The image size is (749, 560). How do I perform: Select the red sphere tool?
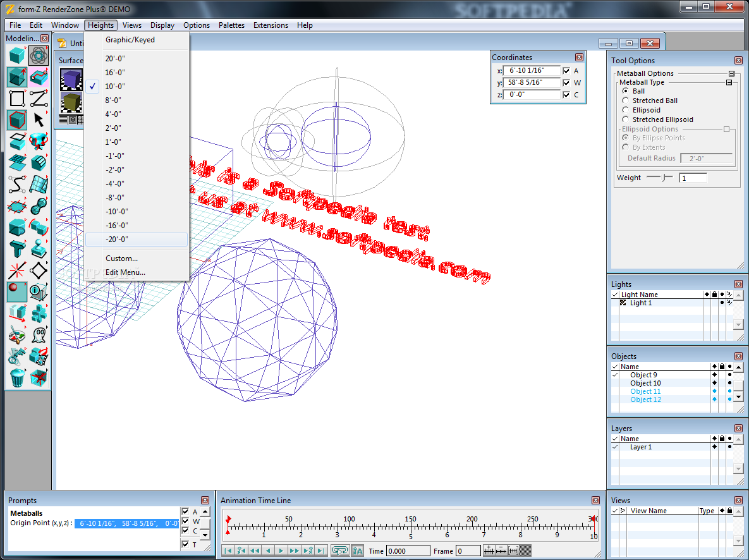tap(17, 291)
